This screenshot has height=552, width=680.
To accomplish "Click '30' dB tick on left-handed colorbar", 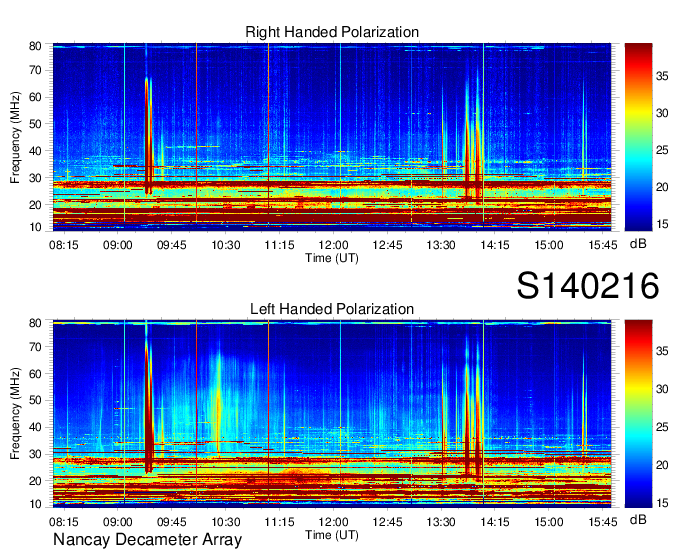I will coord(662,389).
